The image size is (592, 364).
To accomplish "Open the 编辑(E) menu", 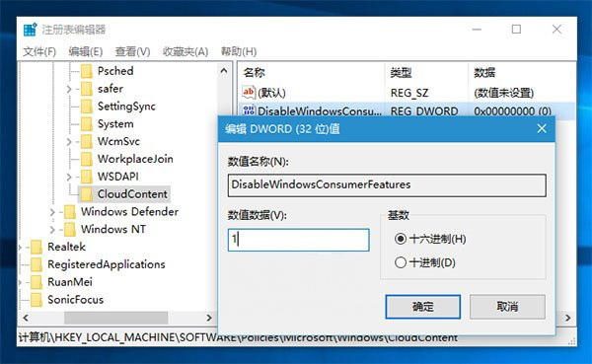I will (x=86, y=51).
